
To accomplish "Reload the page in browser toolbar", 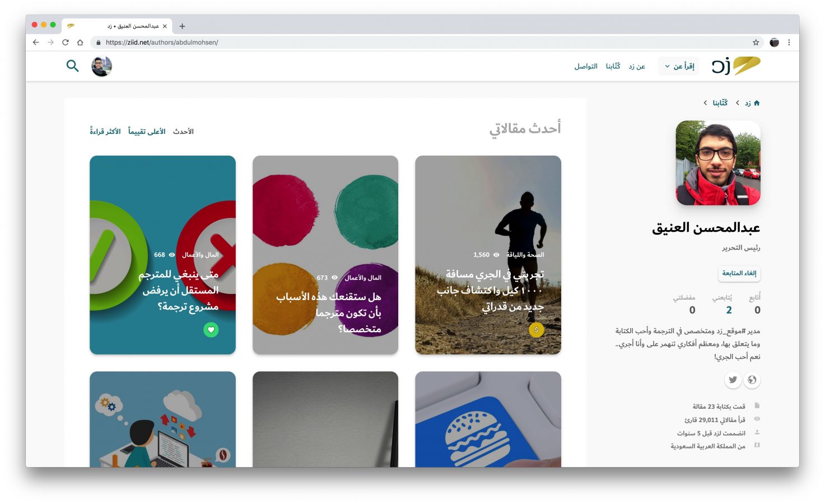I will (66, 43).
